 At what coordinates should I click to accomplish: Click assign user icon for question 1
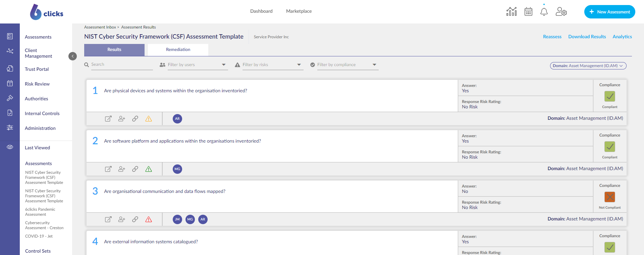(x=122, y=119)
